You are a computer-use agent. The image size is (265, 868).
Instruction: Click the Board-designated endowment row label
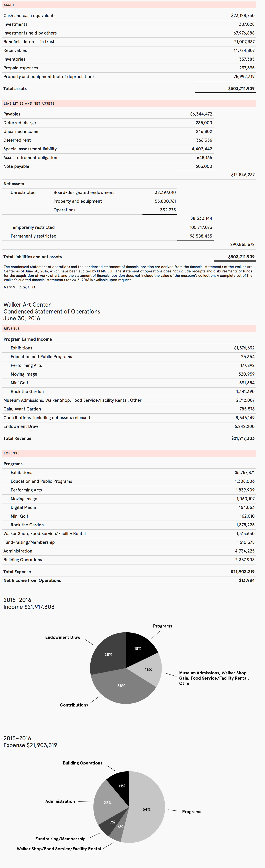tap(83, 192)
